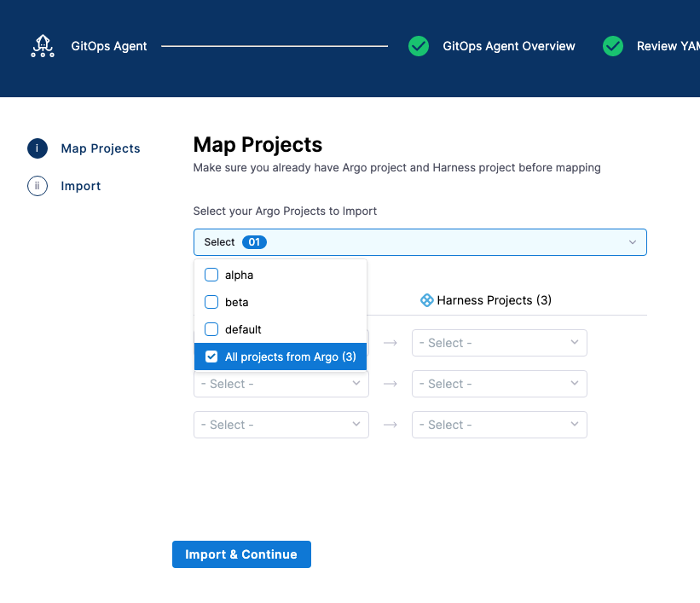The width and height of the screenshot is (700, 603).
Task: Open the second-row Harness project dropdown
Action: click(x=499, y=384)
